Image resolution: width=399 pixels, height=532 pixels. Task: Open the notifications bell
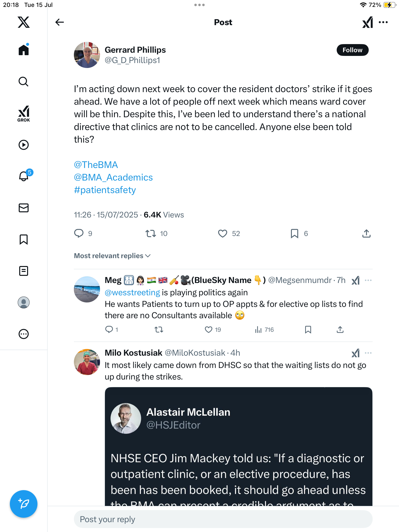[24, 176]
